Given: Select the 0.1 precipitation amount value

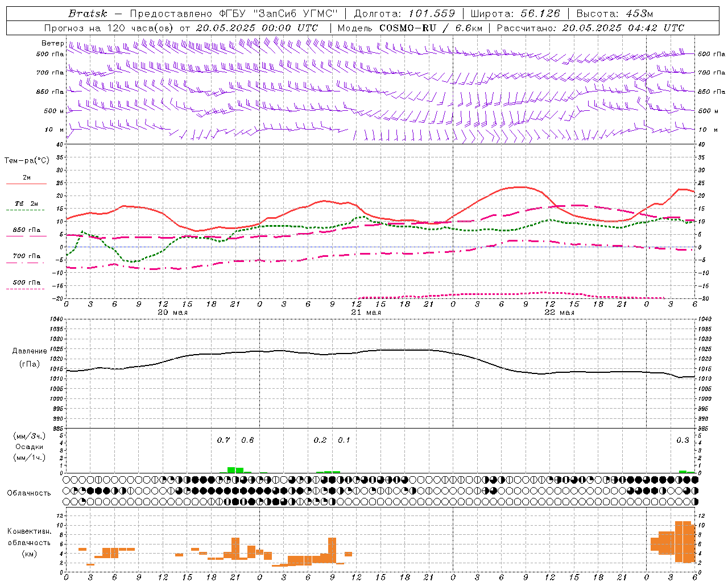Looking at the screenshot, I should (x=344, y=440).
